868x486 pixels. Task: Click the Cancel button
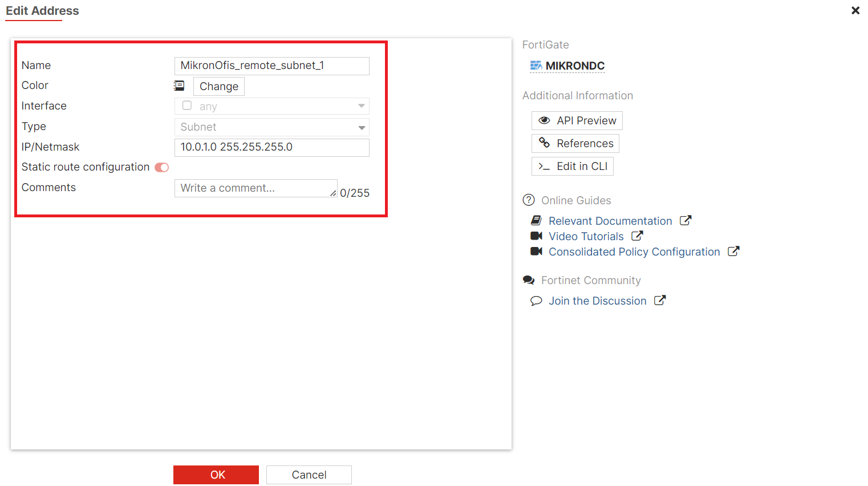pyautogui.click(x=309, y=475)
